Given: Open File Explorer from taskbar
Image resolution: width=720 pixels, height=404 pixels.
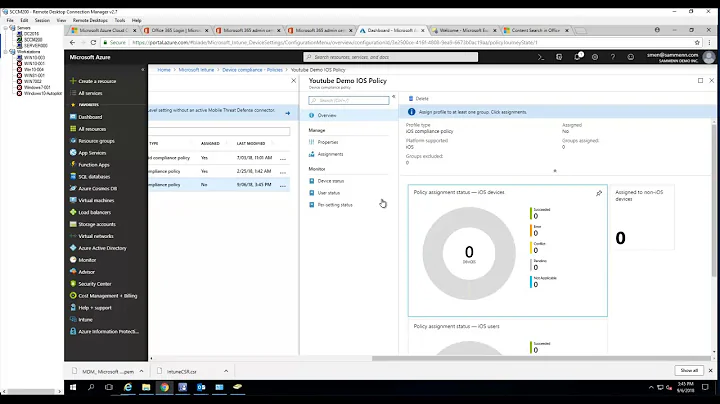Looking at the screenshot, I should (146, 387).
